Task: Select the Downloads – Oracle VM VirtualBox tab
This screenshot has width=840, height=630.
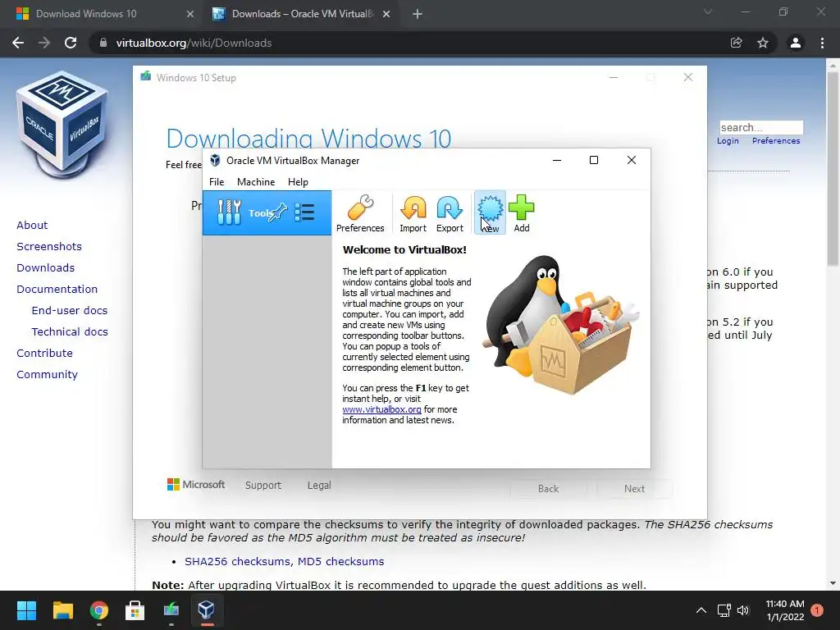Action: pyautogui.click(x=302, y=14)
